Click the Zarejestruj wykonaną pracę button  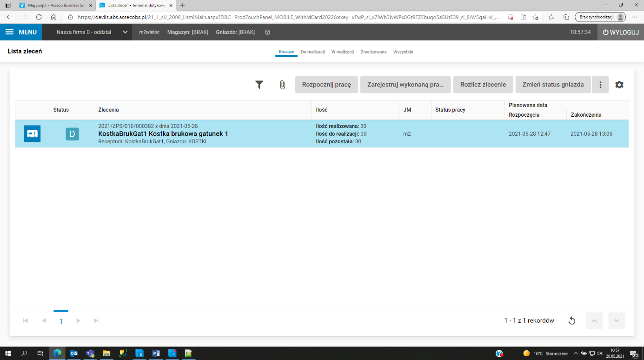pos(405,85)
